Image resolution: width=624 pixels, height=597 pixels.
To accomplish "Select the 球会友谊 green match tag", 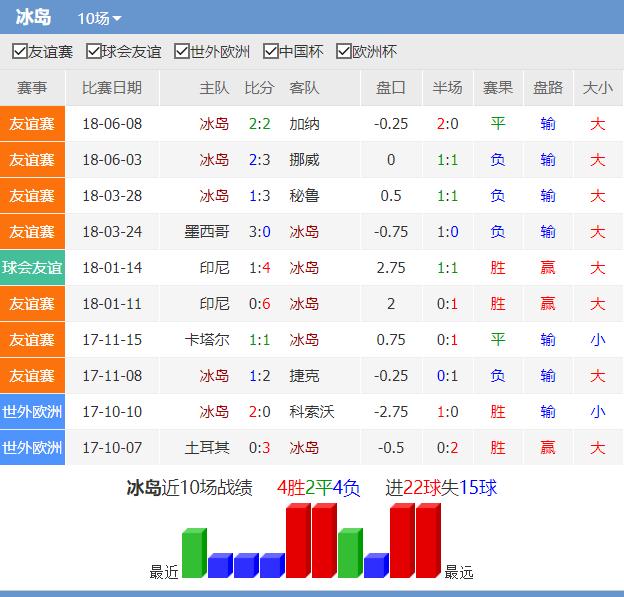I will point(32,268).
